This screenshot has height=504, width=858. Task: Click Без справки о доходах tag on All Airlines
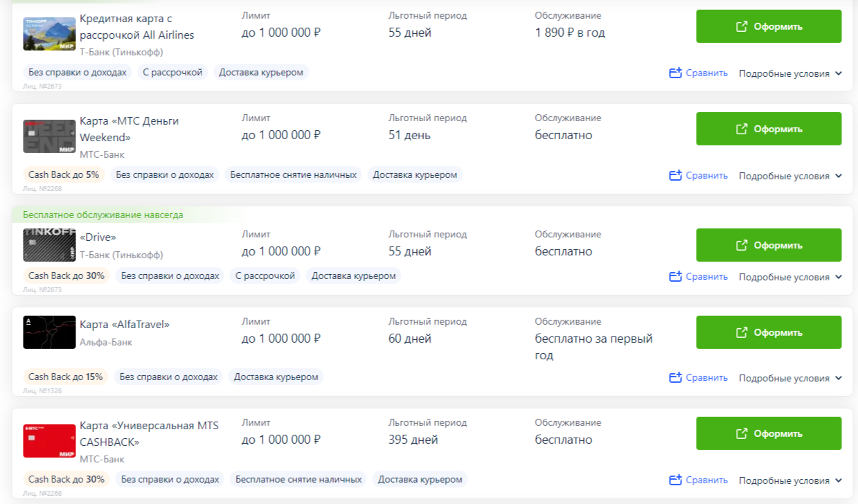(x=78, y=72)
